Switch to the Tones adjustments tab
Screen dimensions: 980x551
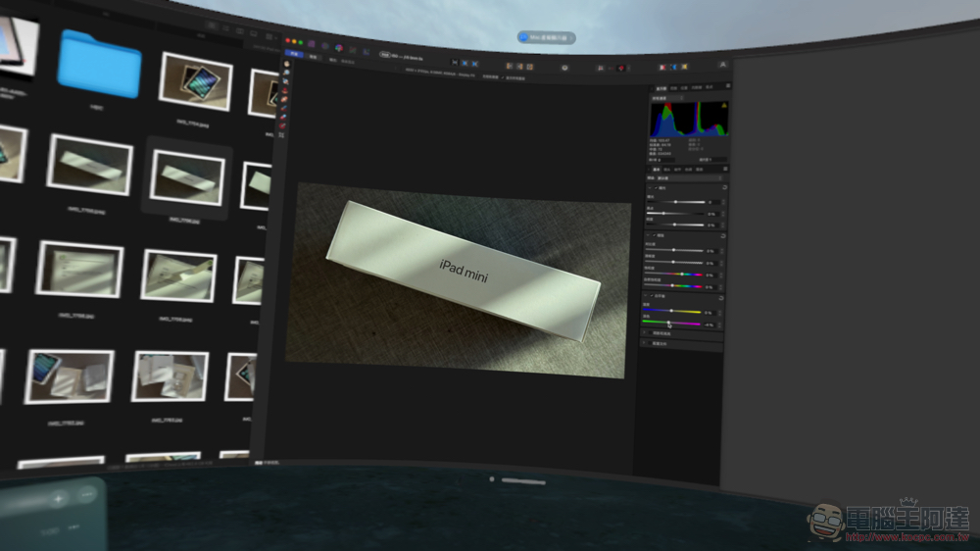[x=688, y=170]
